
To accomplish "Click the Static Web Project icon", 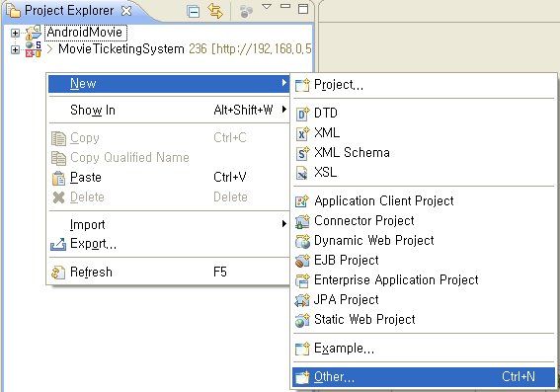I will pyautogui.click(x=302, y=320).
